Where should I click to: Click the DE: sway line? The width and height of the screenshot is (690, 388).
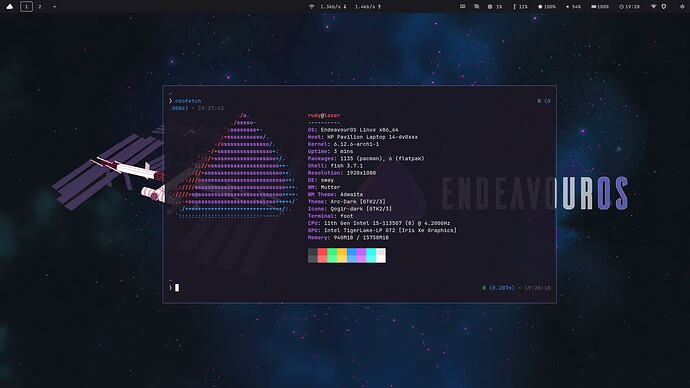click(321, 180)
